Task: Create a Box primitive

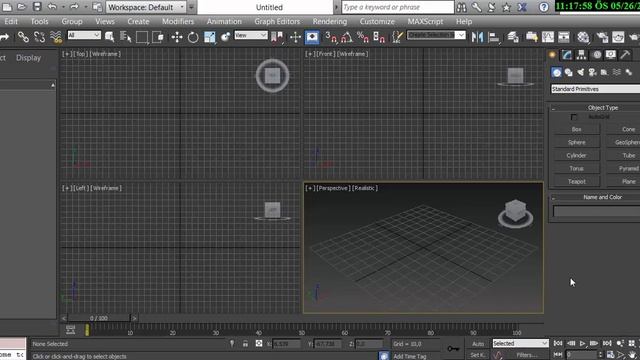Action: (576, 129)
